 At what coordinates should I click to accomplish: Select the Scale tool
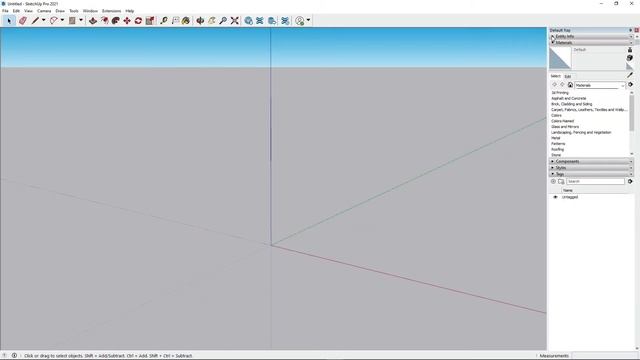tap(150, 20)
